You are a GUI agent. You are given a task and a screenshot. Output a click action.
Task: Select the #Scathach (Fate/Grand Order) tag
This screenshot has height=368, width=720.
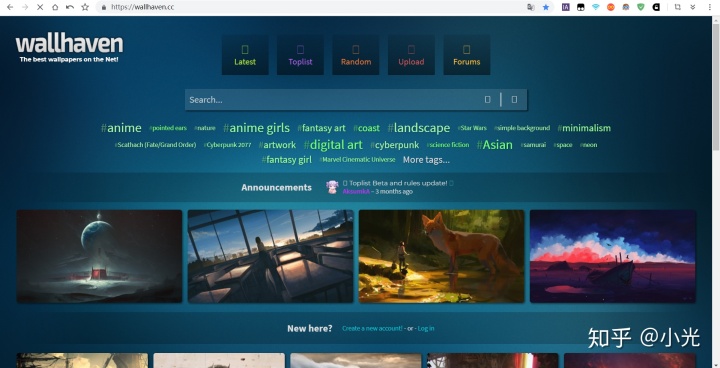pyautogui.click(x=155, y=145)
